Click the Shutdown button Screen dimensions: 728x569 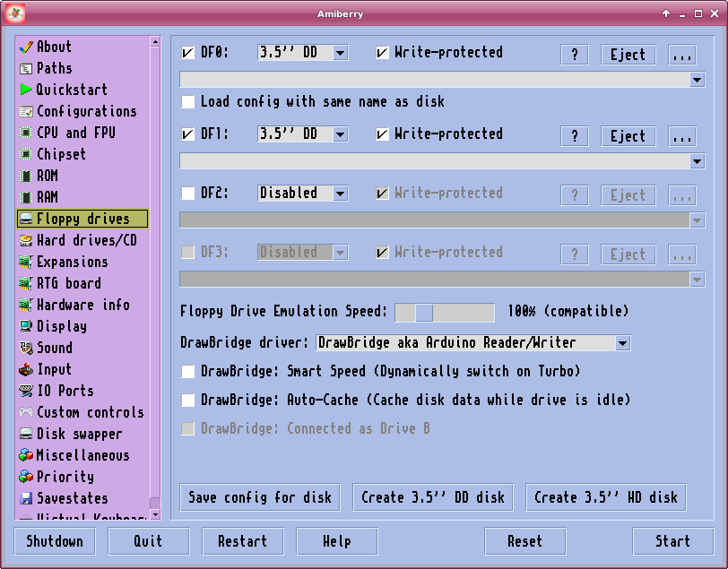pyautogui.click(x=55, y=541)
